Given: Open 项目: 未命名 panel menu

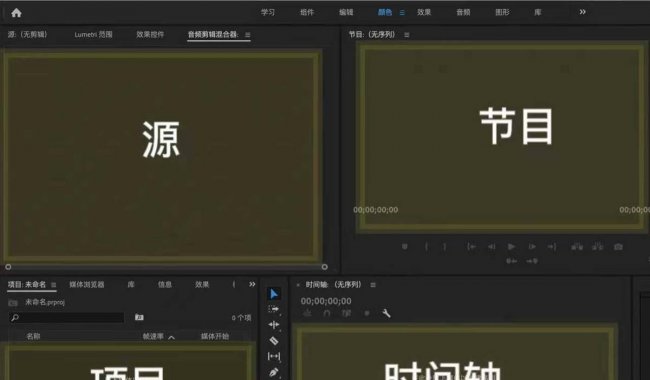Looking at the screenshot, I should click(x=53, y=285).
